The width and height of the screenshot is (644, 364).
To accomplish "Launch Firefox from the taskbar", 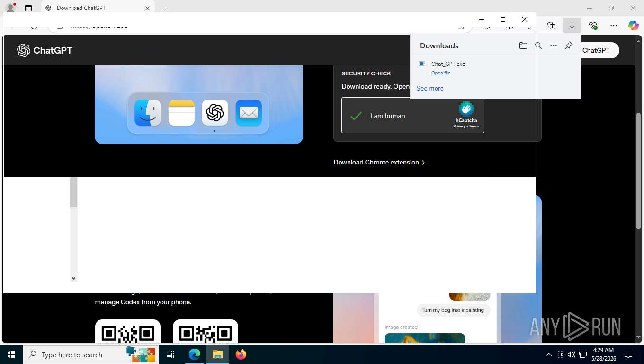I will pos(241,355).
